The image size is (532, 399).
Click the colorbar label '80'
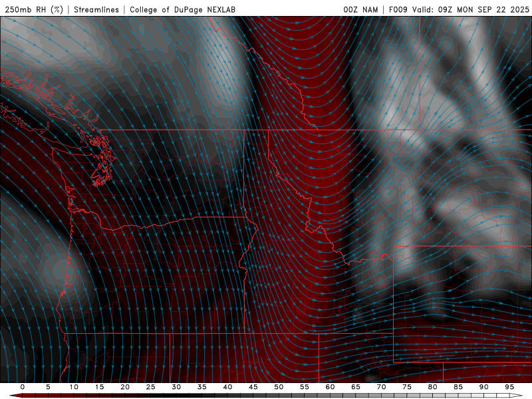pos(433,387)
